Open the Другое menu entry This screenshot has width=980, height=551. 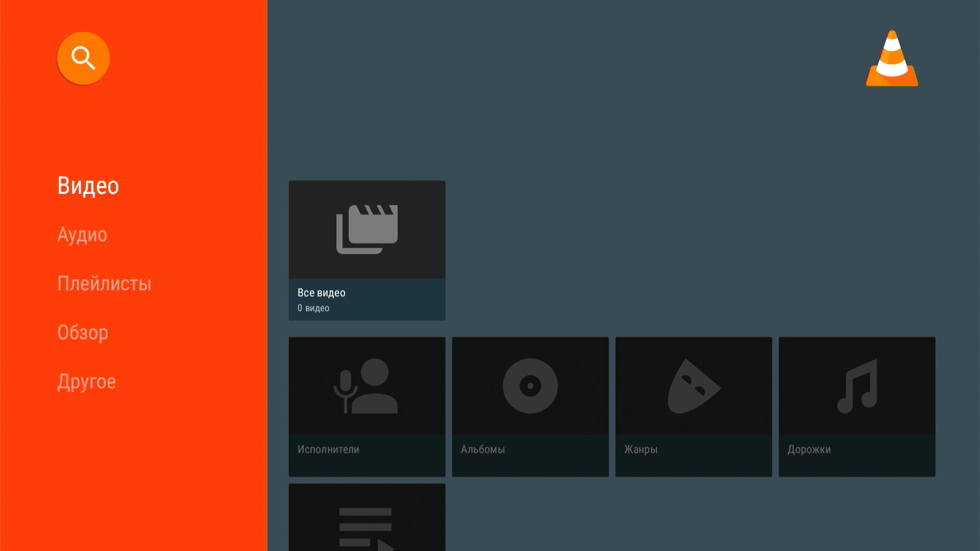(86, 382)
